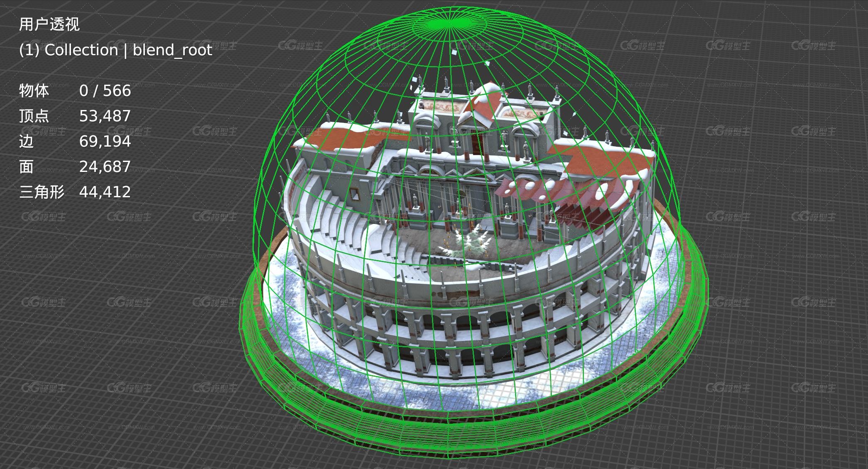Click the edge count '69,194'
Screen dimensions: 868x469
105,141
